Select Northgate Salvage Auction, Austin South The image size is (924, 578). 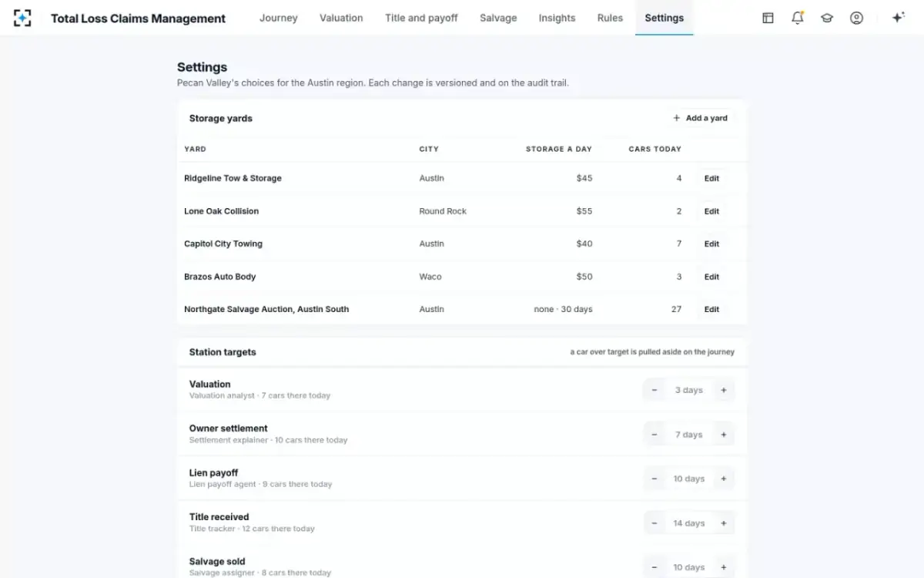[x=266, y=309]
